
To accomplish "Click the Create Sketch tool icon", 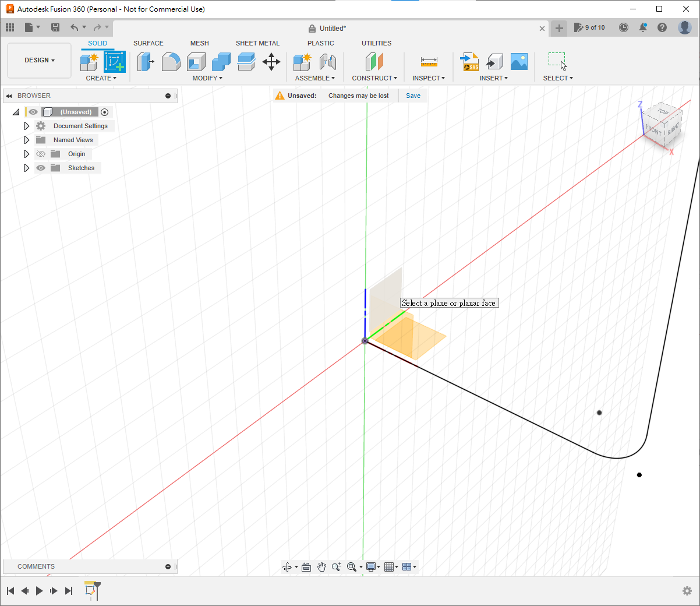I will (114, 61).
